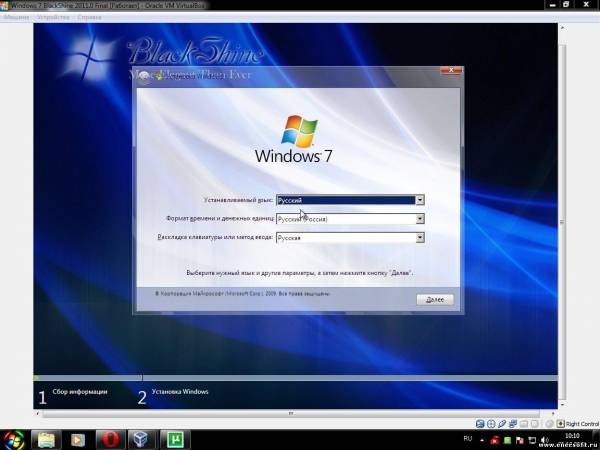This screenshot has height=450, width=600.
Task: Click the RU language indicator in tray
Action: click(x=468, y=439)
